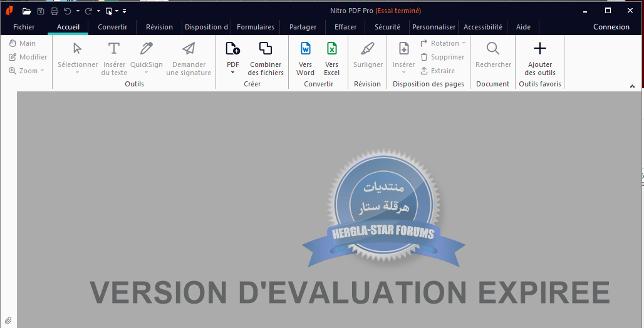The width and height of the screenshot is (644, 328).
Task: Click the QuickSign pen tool
Action: coord(146,57)
